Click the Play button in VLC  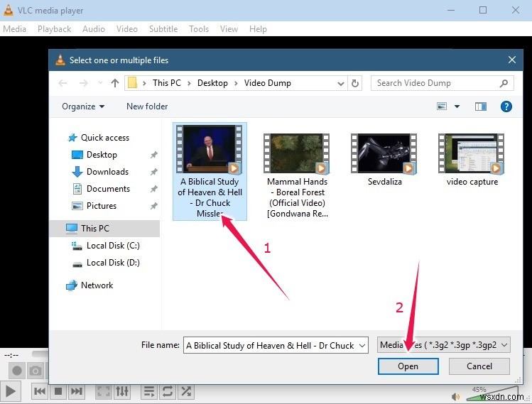[x=10, y=391]
